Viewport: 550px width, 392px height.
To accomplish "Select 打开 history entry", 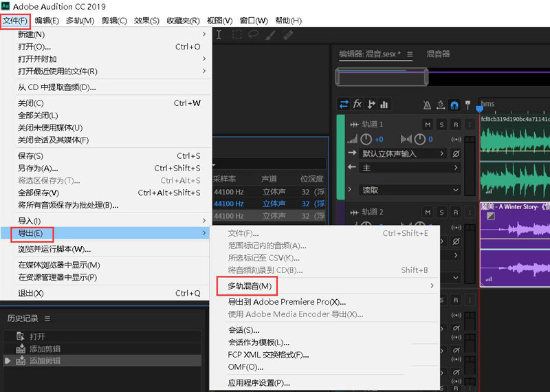I will pyautogui.click(x=102, y=336).
